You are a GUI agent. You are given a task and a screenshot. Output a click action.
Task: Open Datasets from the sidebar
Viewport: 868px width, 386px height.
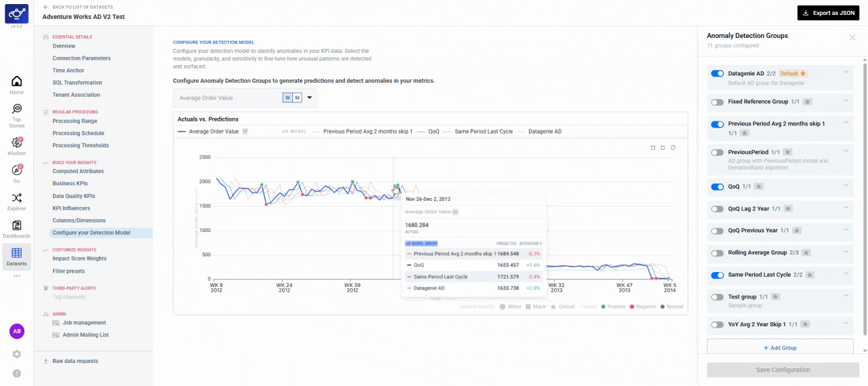point(16,256)
